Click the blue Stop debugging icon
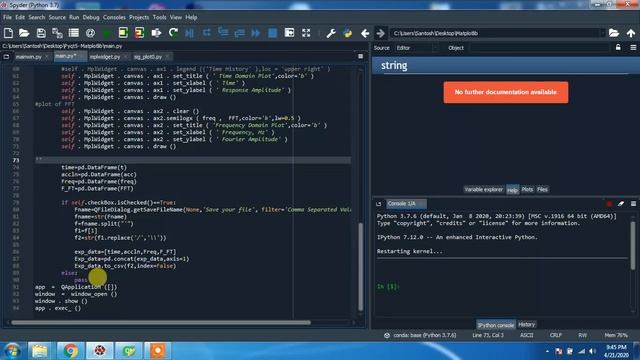Image resolution: width=640 pixels, height=360 pixels. pos(272,33)
